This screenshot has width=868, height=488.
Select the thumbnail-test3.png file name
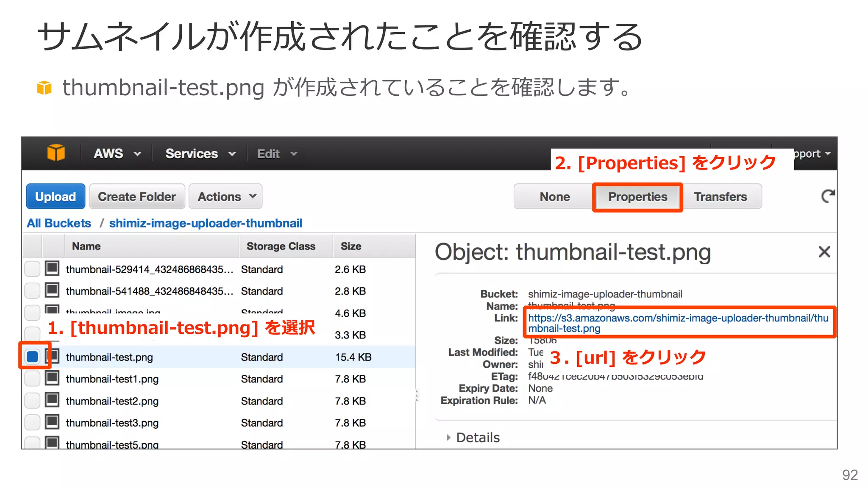coord(112,423)
